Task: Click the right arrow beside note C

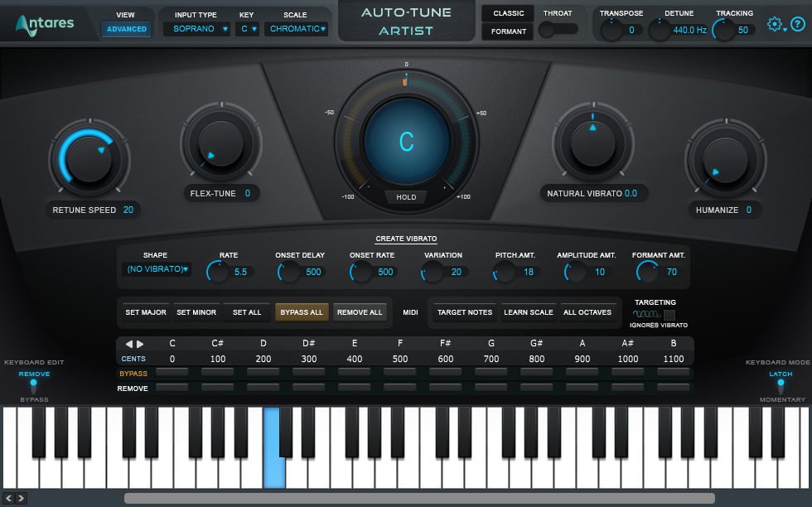Action: [140, 343]
